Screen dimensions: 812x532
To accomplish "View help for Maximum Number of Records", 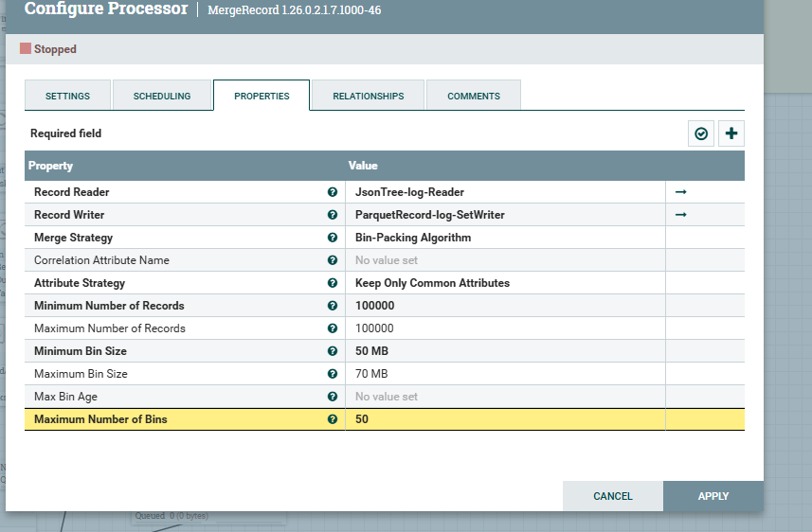I will pyautogui.click(x=333, y=328).
